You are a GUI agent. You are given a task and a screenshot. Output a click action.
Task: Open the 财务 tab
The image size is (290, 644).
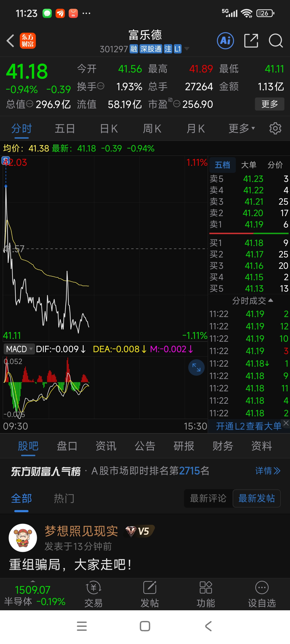click(223, 446)
